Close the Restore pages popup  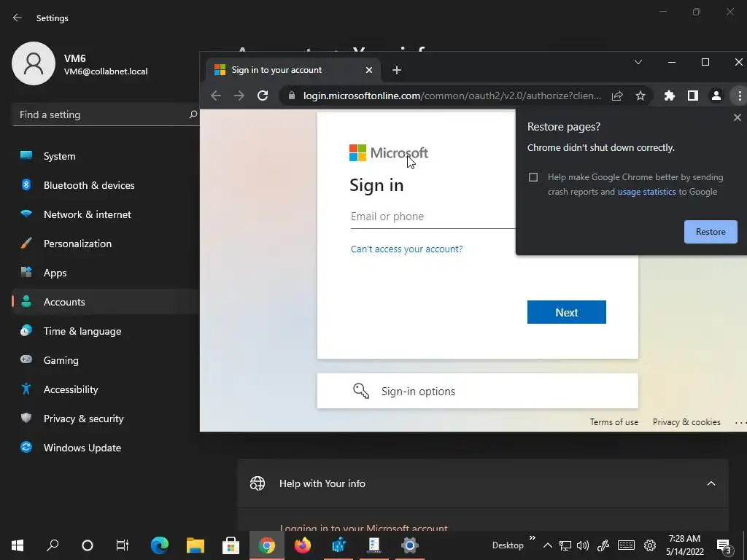(x=737, y=117)
